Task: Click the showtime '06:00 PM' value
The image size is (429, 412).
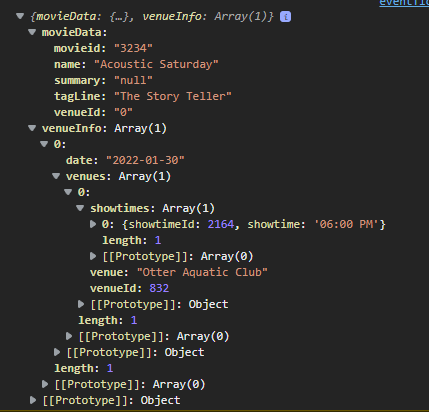Action: [x=347, y=224]
